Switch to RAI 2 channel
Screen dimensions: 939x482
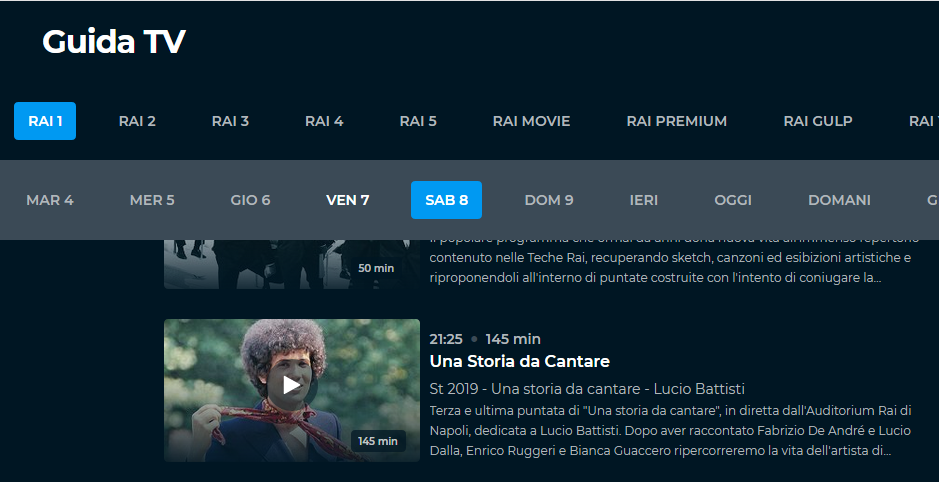tap(137, 121)
